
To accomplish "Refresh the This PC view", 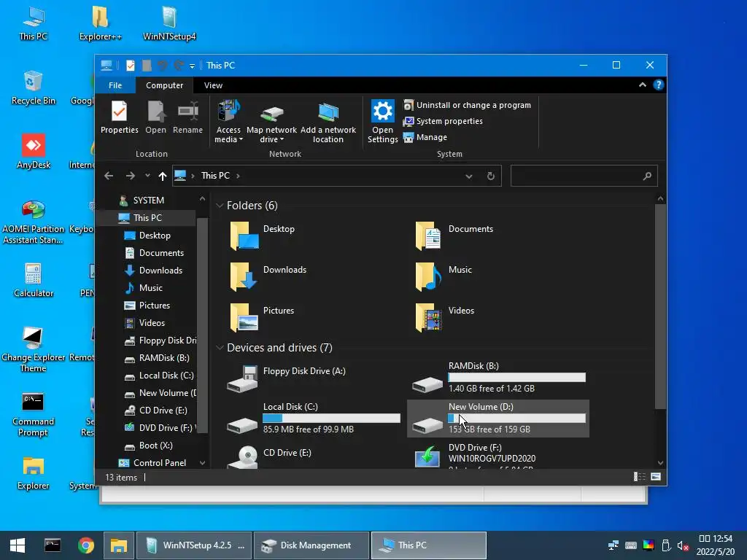I will pyautogui.click(x=491, y=176).
